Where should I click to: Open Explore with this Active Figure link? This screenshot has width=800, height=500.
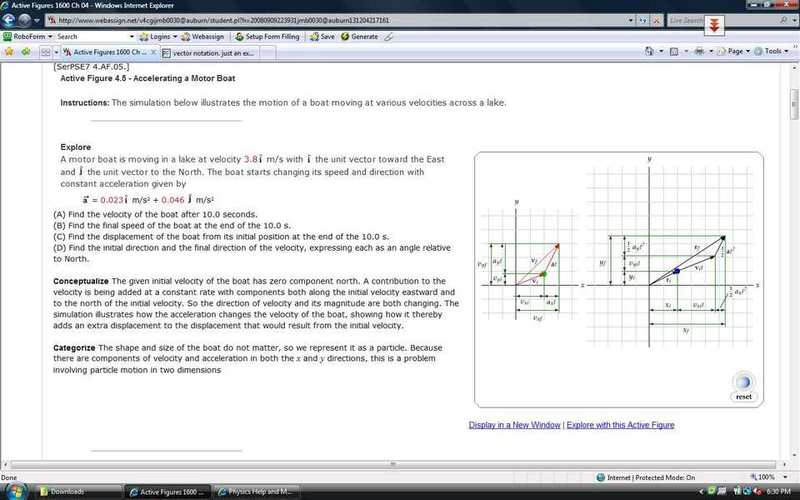pyautogui.click(x=620, y=425)
